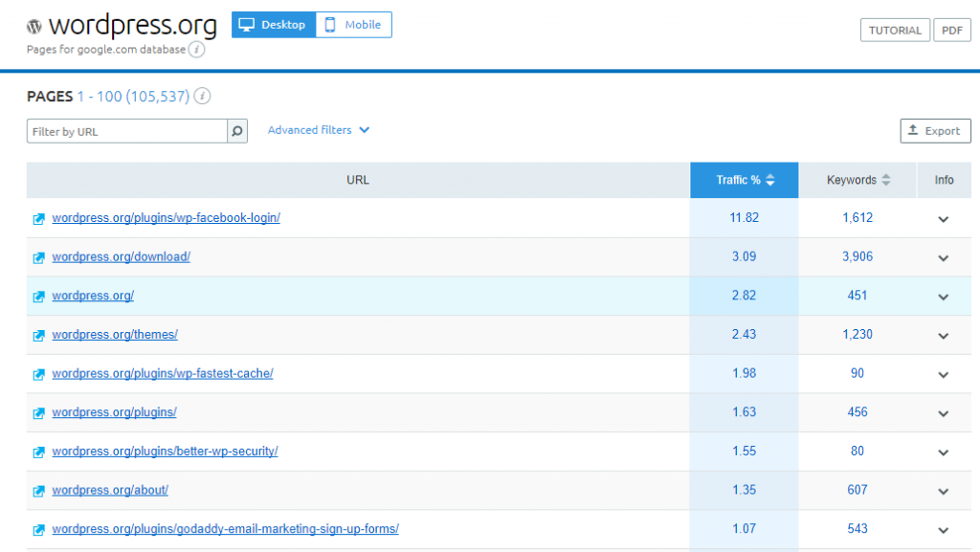Sort by the Keywords column arrows
The height and width of the screenshot is (552, 980).
(x=886, y=180)
